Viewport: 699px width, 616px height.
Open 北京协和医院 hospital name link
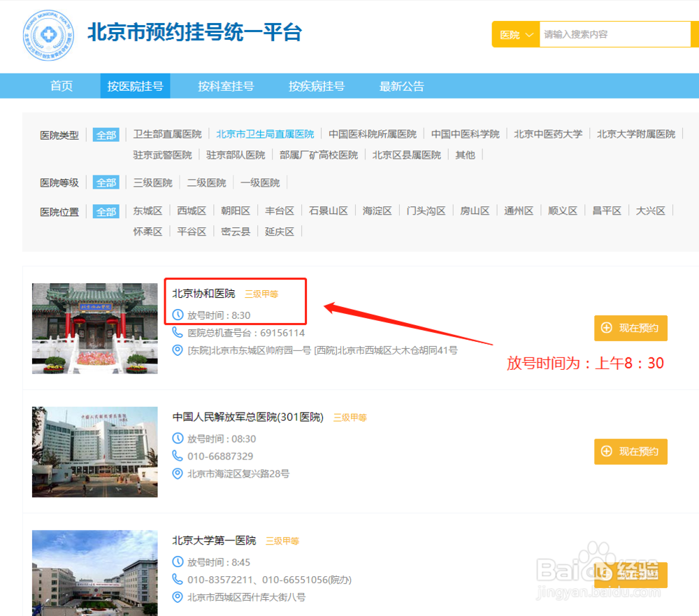(203, 294)
